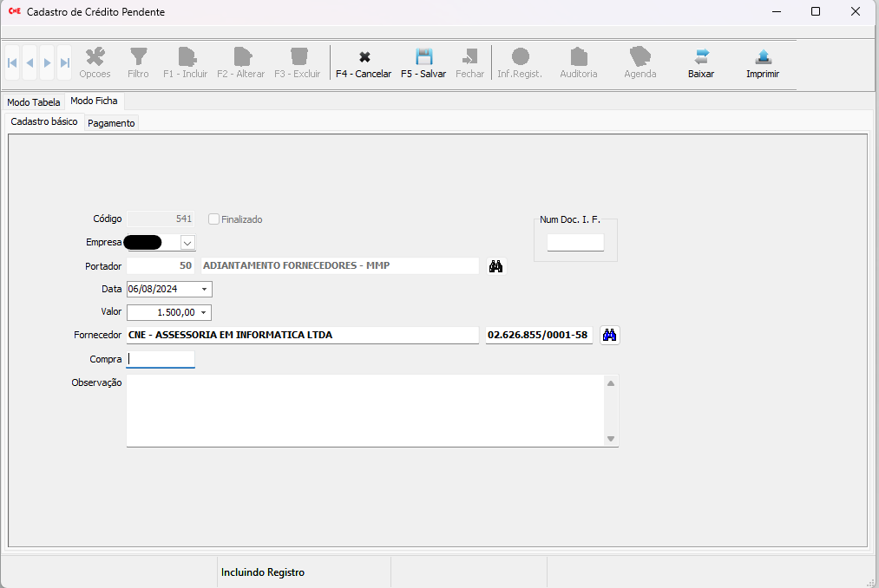Click the Filtro funnel icon

pos(138,58)
